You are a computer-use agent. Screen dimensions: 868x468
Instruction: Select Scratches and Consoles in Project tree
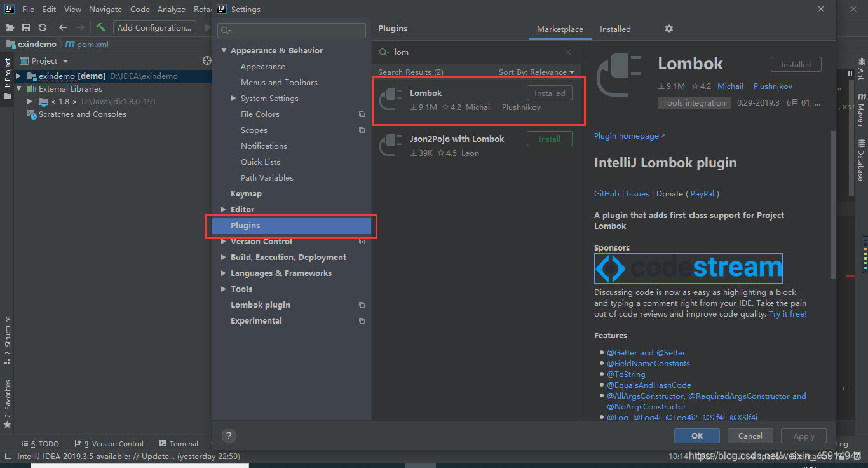click(82, 114)
